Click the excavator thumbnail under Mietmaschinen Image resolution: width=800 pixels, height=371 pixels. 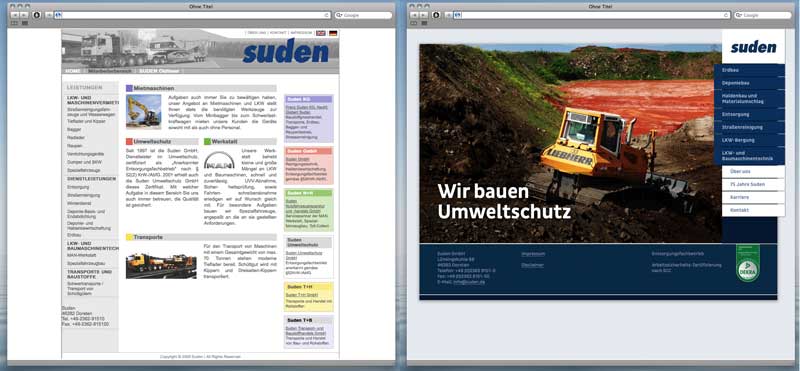143,111
